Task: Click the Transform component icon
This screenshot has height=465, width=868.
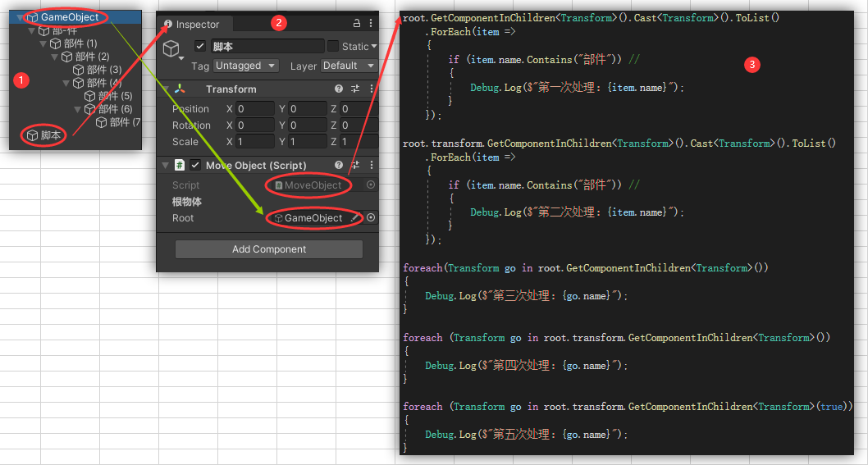Action: (x=180, y=89)
